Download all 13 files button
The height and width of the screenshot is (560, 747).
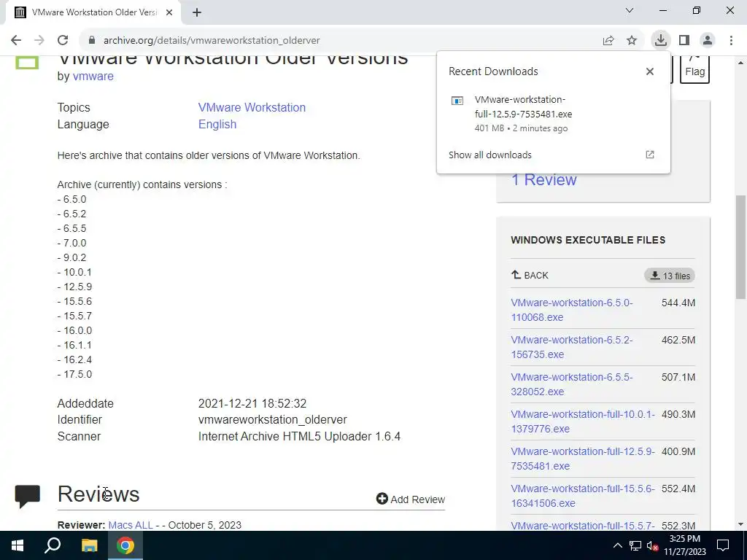coord(670,276)
